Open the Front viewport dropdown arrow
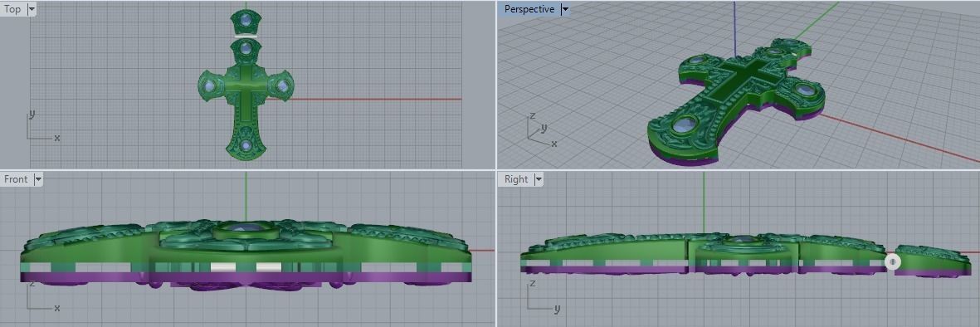The width and height of the screenshot is (980, 327). tap(39, 179)
